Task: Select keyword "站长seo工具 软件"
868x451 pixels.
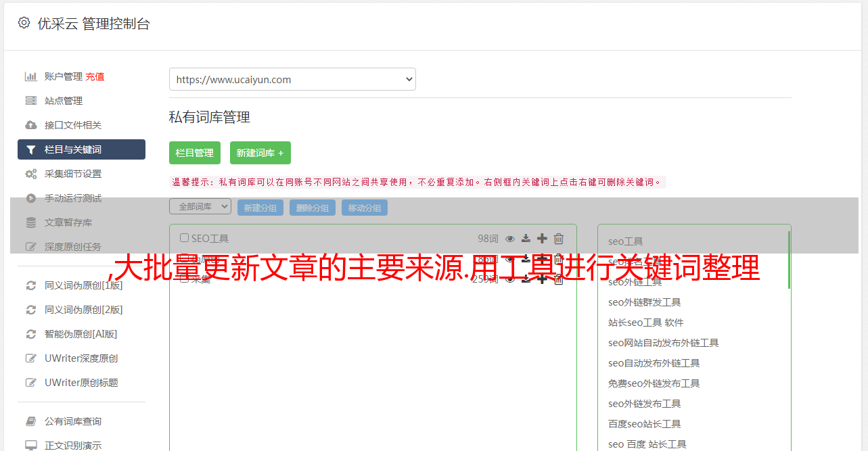Action: [x=646, y=323]
